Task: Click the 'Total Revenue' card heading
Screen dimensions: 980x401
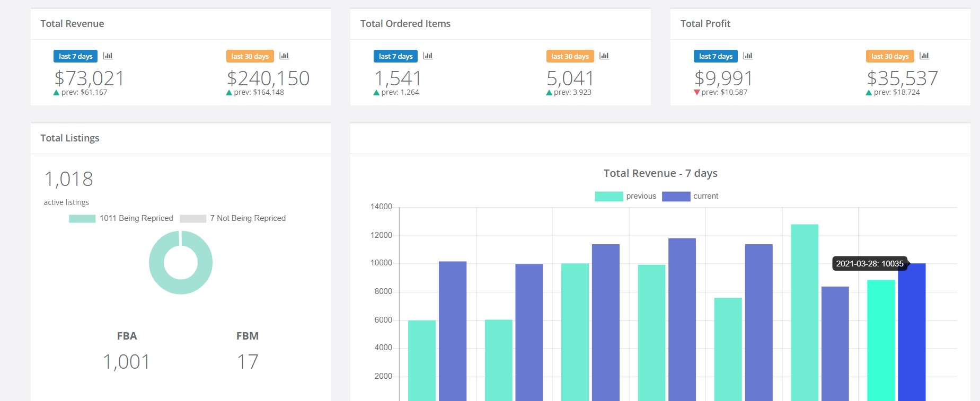Action: tap(72, 23)
